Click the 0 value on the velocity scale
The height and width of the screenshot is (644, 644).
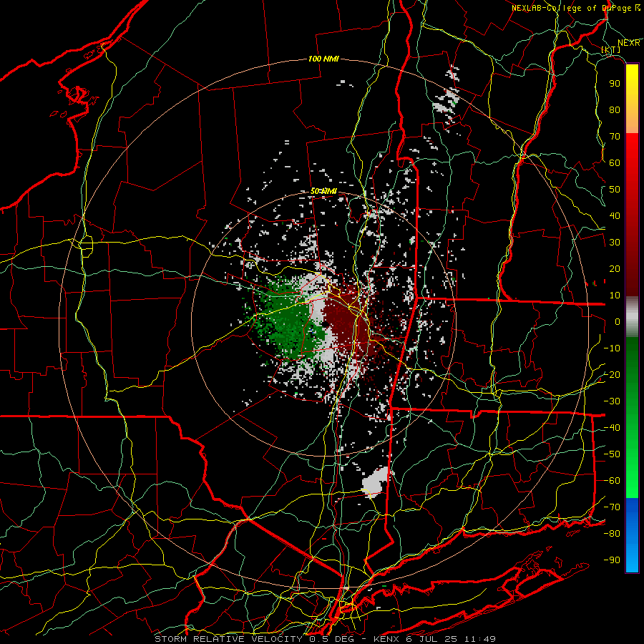click(618, 321)
